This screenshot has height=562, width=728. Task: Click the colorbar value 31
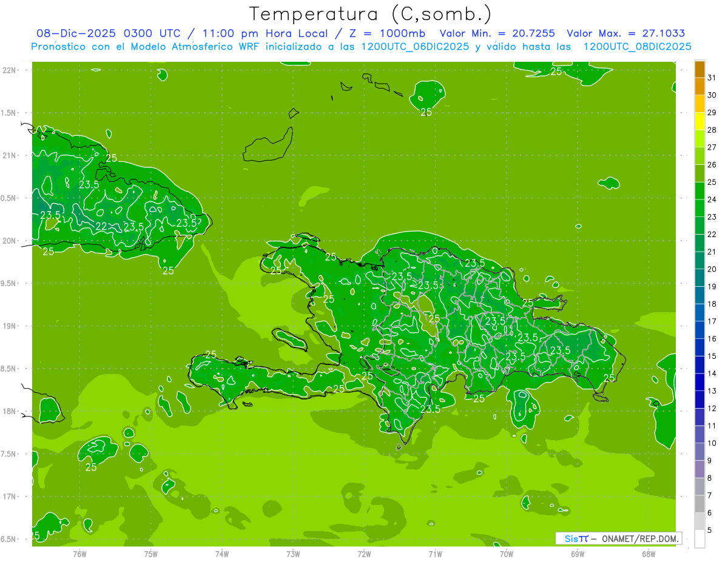(712, 78)
